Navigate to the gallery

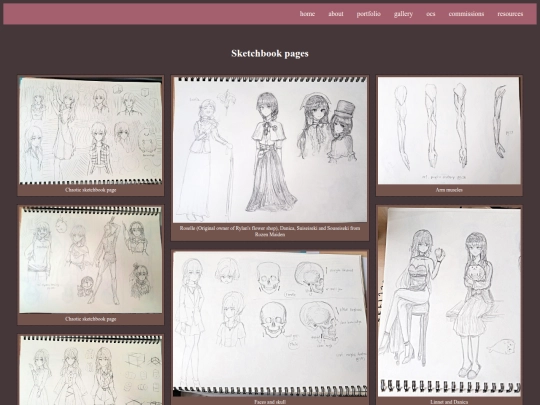tap(403, 14)
